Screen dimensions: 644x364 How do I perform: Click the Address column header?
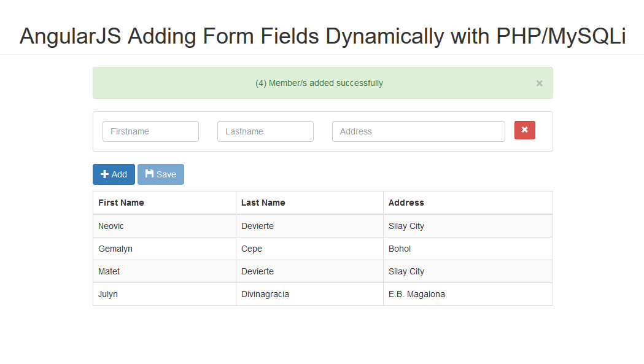406,203
